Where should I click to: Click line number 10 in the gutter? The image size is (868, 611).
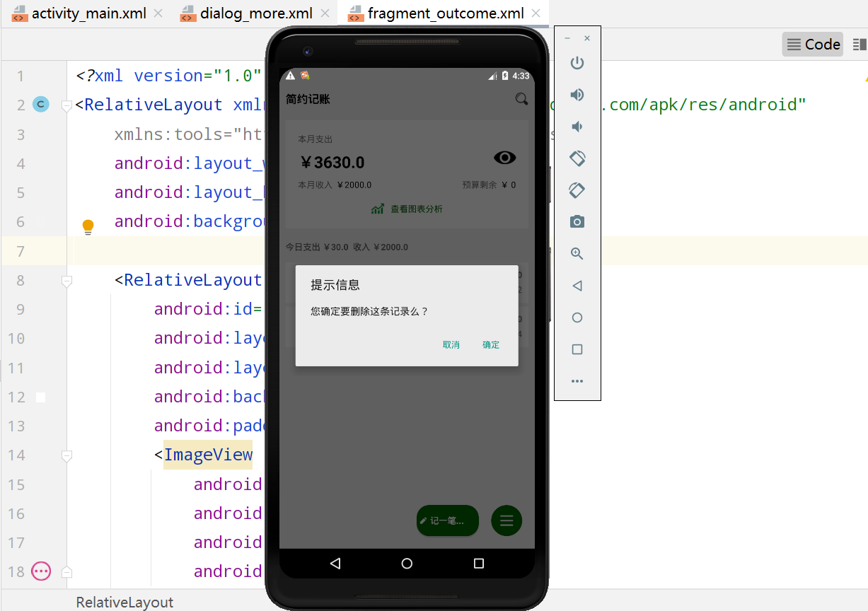pyautogui.click(x=16, y=338)
